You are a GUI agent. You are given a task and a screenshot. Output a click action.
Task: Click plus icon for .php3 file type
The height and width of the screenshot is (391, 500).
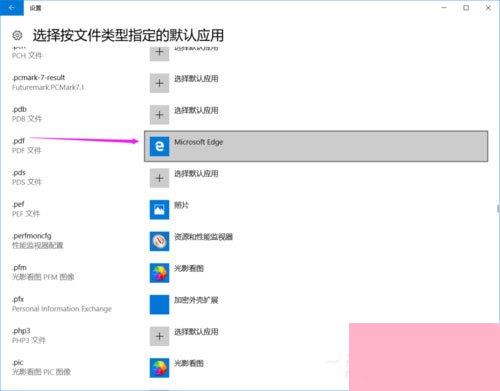pos(159,336)
